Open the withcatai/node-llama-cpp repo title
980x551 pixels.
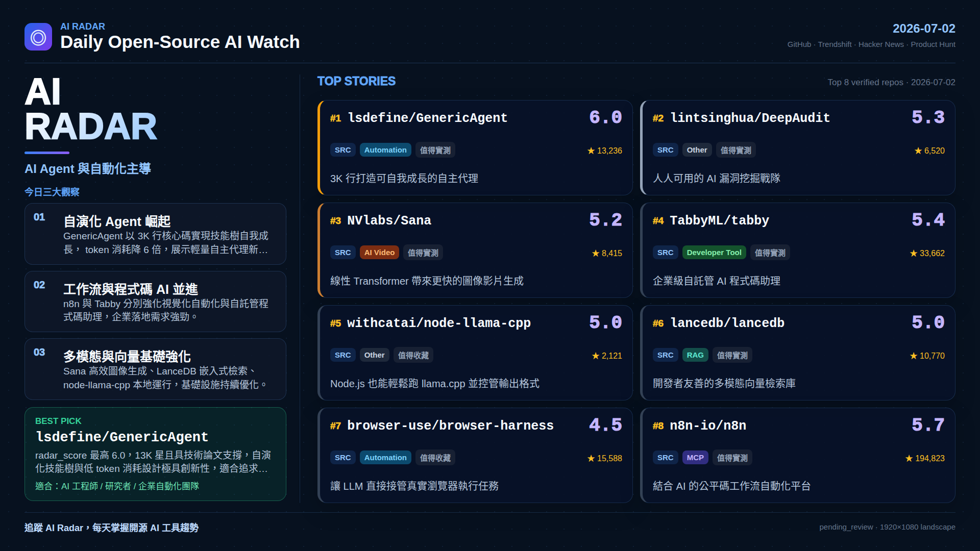(439, 323)
